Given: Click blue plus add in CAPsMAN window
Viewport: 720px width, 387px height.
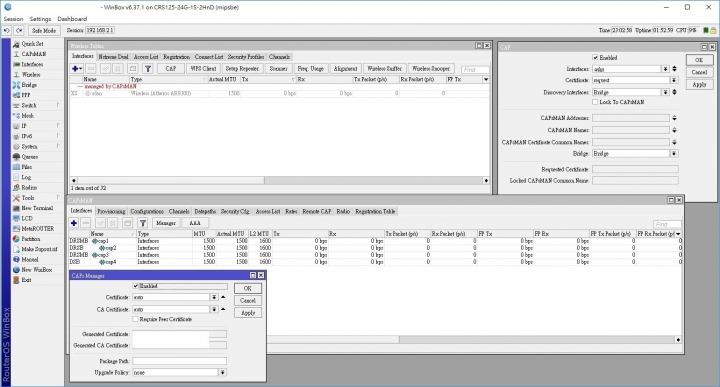Looking at the screenshot, I should click(x=73, y=223).
